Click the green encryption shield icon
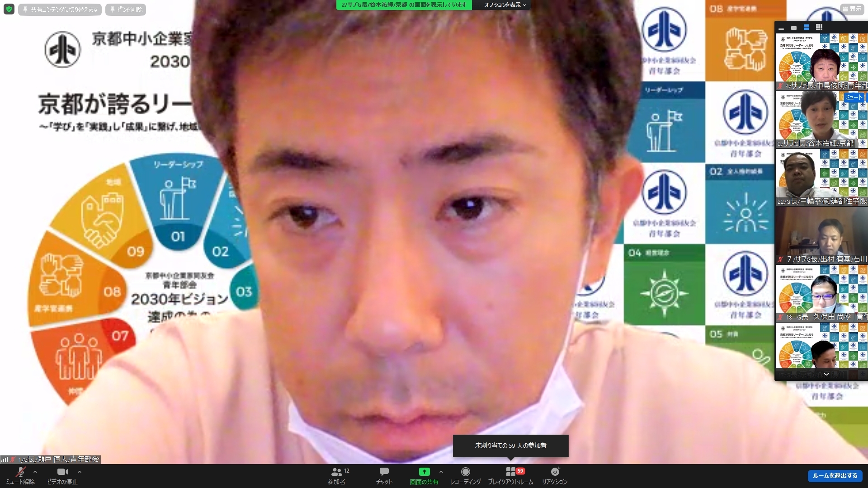The width and height of the screenshot is (868, 488). pyautogui.click(x=9, y=9)
